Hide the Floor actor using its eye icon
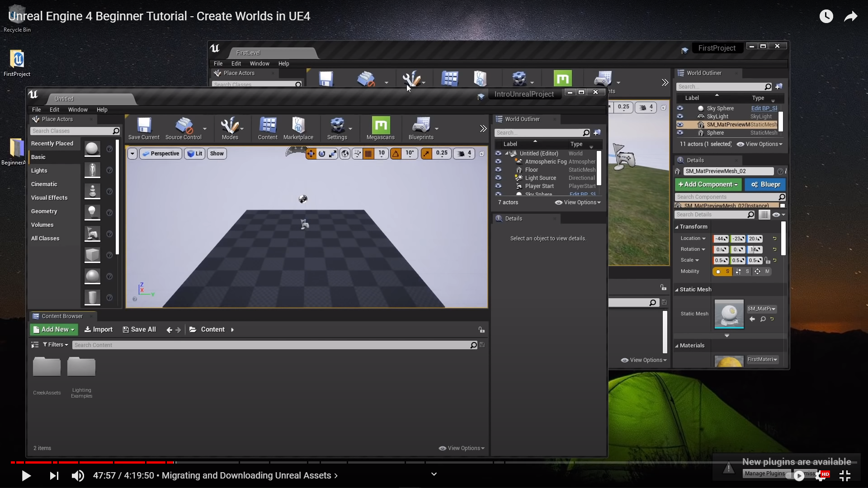The height and width of the screenshot is (488, 868). point(498,169)
